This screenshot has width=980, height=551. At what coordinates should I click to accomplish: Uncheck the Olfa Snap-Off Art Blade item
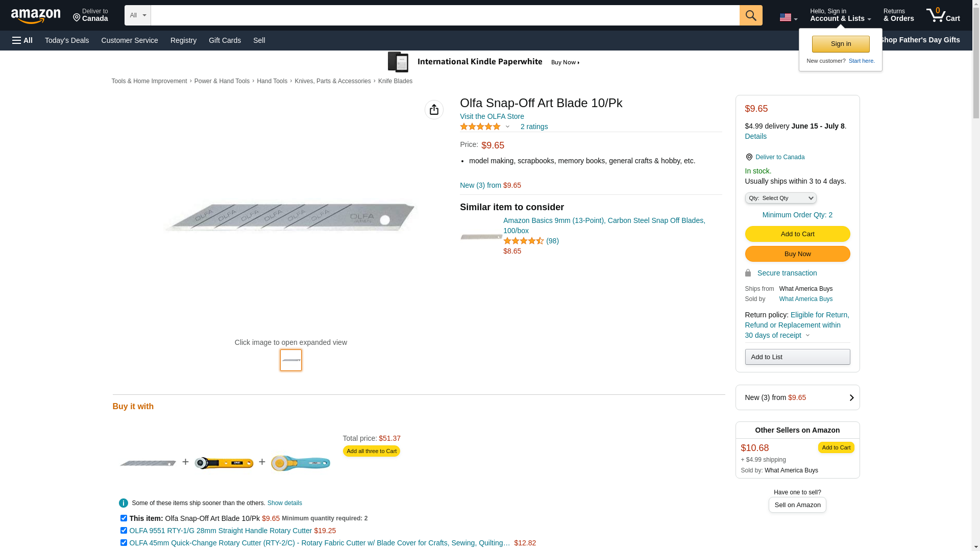[124, 518]
